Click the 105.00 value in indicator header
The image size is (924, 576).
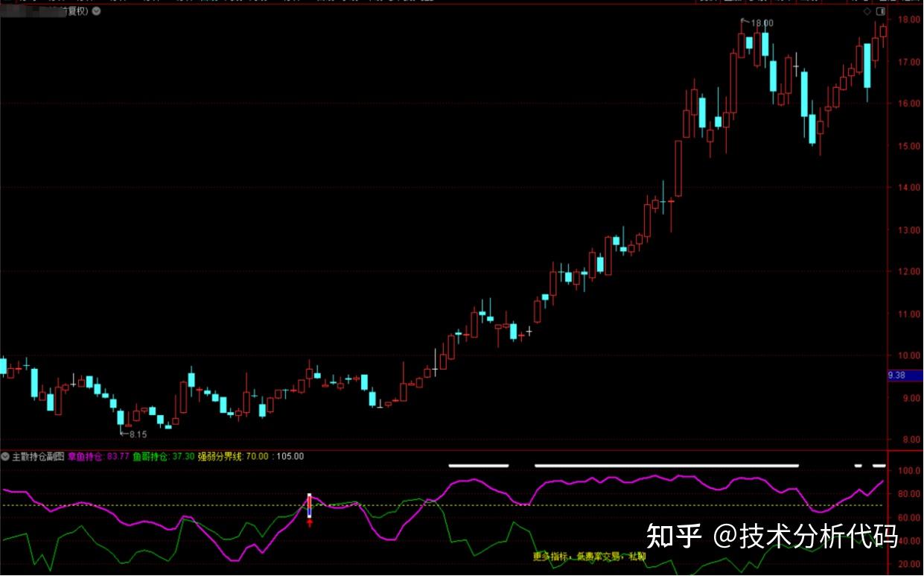[x=290, y=456]
